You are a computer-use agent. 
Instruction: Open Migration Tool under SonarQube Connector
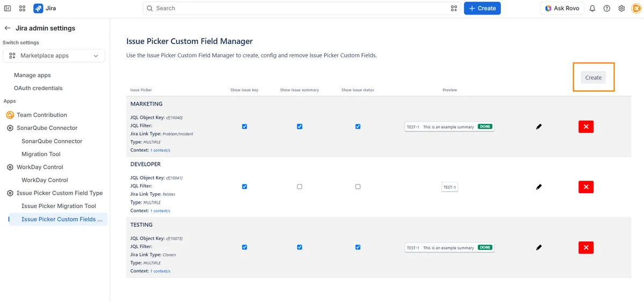pyautogui.click(x=41, y=154)
